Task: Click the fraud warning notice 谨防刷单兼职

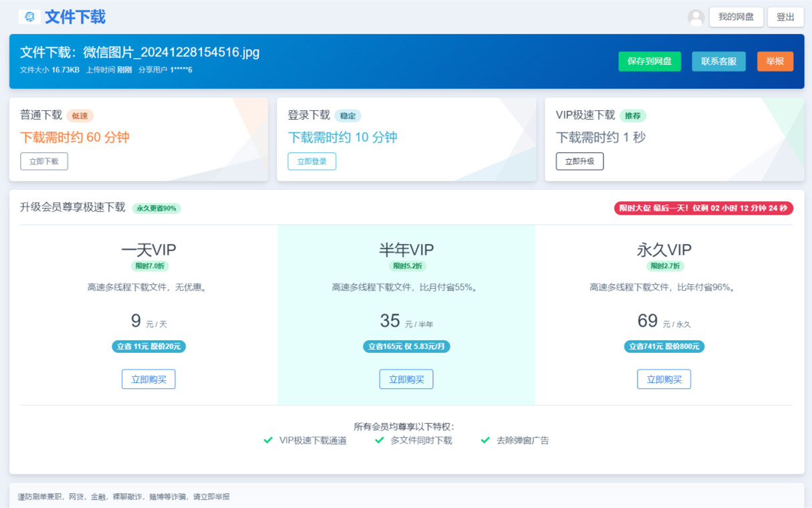Action: coord(124,497)
